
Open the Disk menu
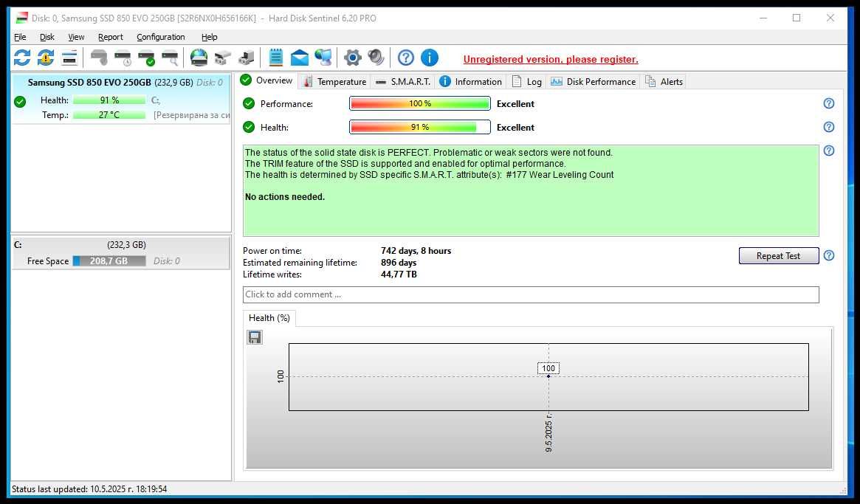[47, 37]
